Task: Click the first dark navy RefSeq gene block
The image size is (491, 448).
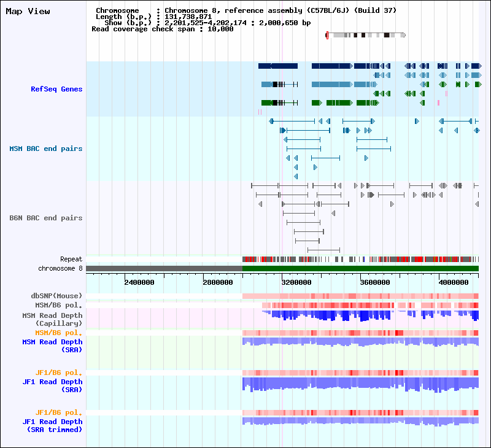Action: (278, 66)
